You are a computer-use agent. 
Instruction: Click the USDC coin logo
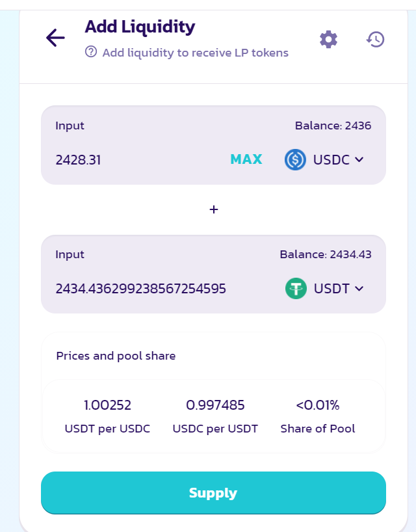point(295,159)
